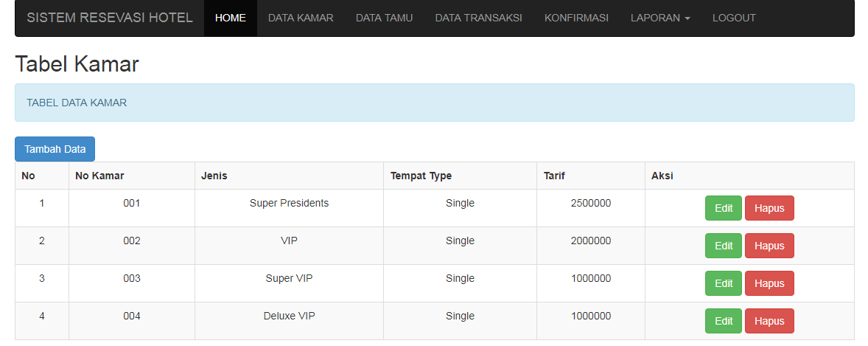This screenshot has width=868, height=346.
Task: Edit the Deluxe VIP room 004
Action: [x=724, y=321]
